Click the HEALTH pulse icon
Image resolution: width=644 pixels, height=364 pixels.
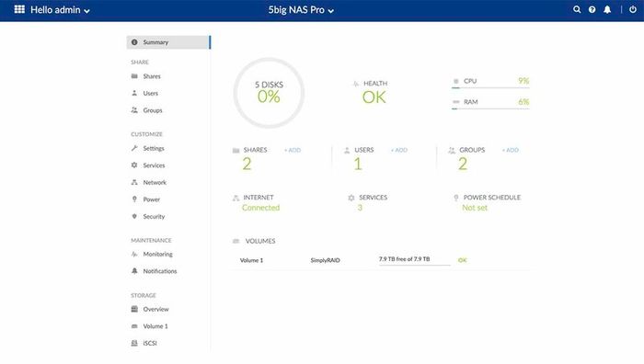(x=356, y=84)
